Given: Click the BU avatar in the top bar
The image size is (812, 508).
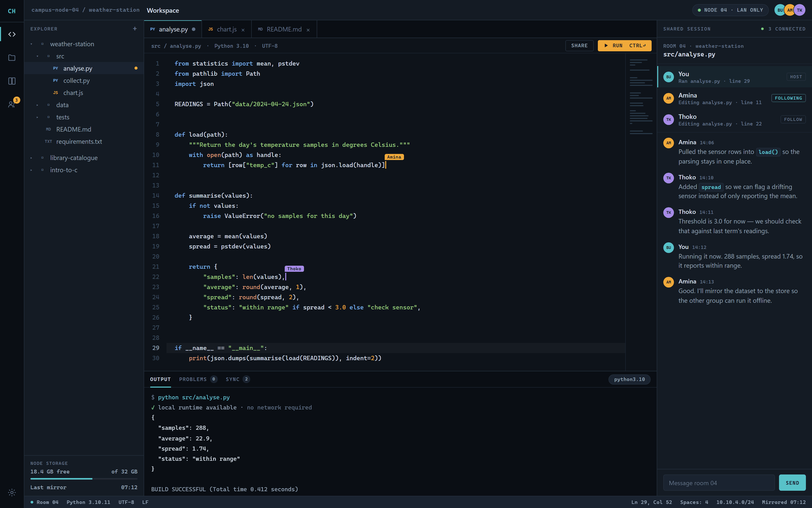Looking at the screenshot, I should click(780, 10).
